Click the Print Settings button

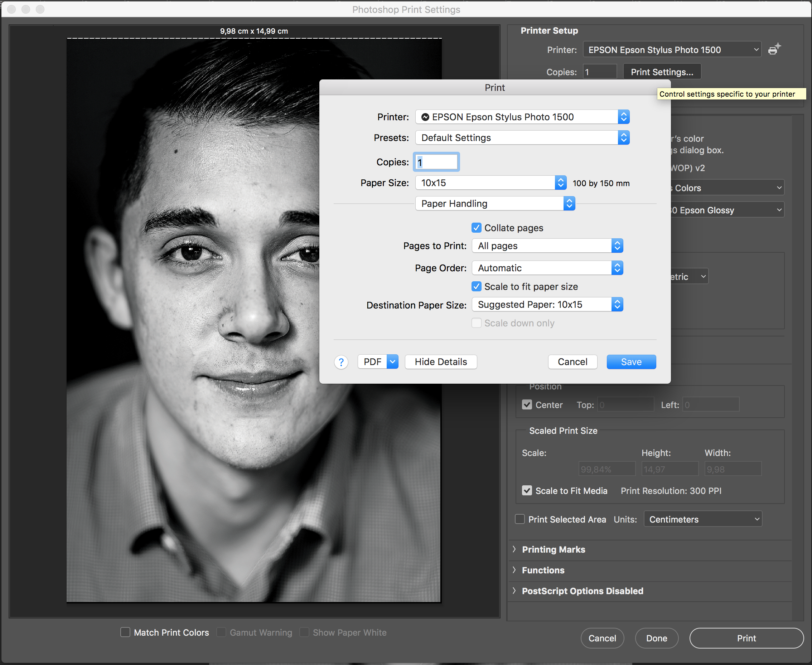pyautogui.click(x=661, y=72)
